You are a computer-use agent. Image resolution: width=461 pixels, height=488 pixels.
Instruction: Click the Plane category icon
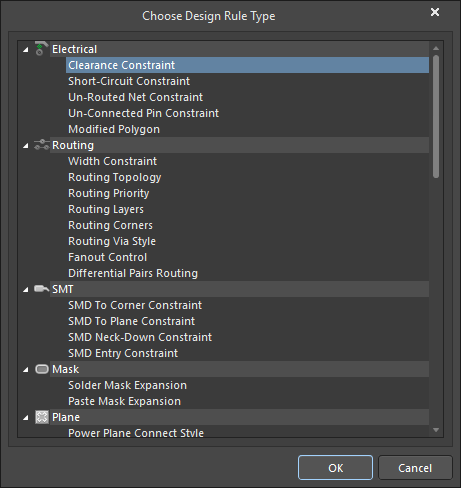coord(42,417)
